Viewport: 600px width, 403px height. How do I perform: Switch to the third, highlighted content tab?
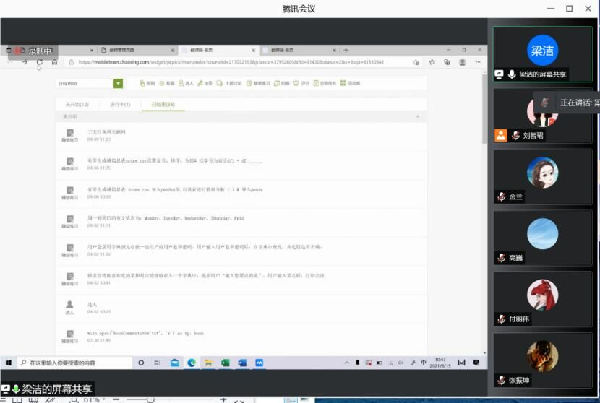161,103
